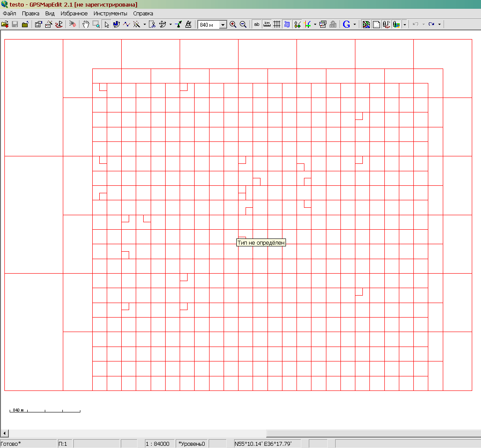Select the polyline drawing tool

tap(127, 25)
